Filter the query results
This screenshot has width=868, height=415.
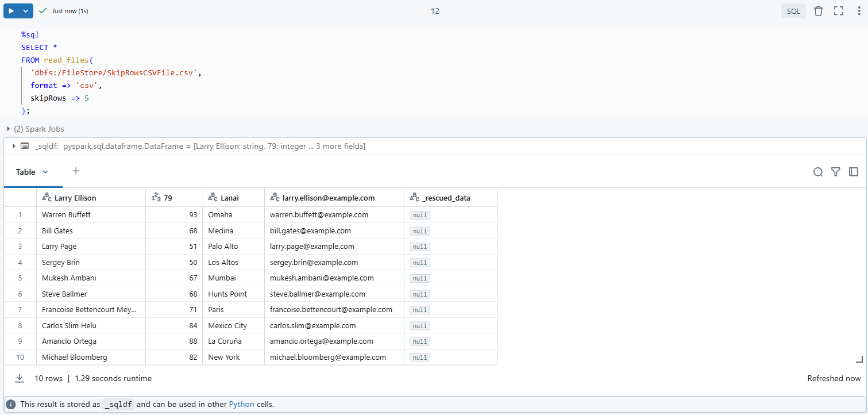point(835,171)
